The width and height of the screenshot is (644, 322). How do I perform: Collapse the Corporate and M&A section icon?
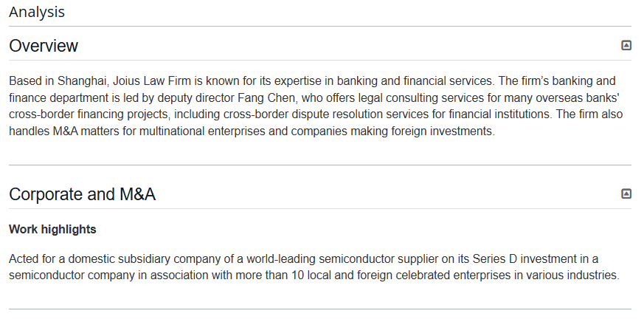626,193
